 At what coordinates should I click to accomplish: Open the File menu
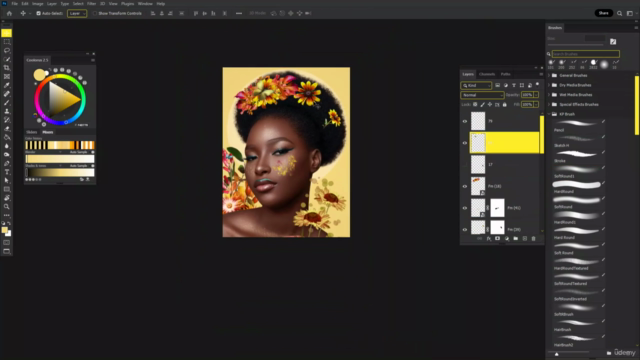coord(14,4)
